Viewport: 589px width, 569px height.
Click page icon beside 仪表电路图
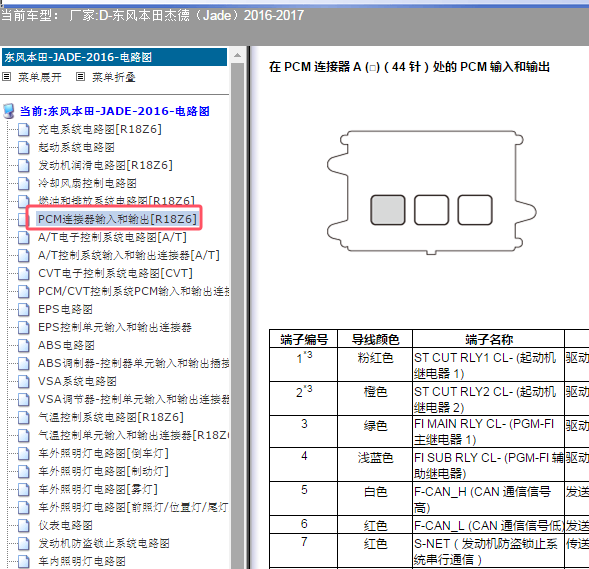click(x=24, y=525)
